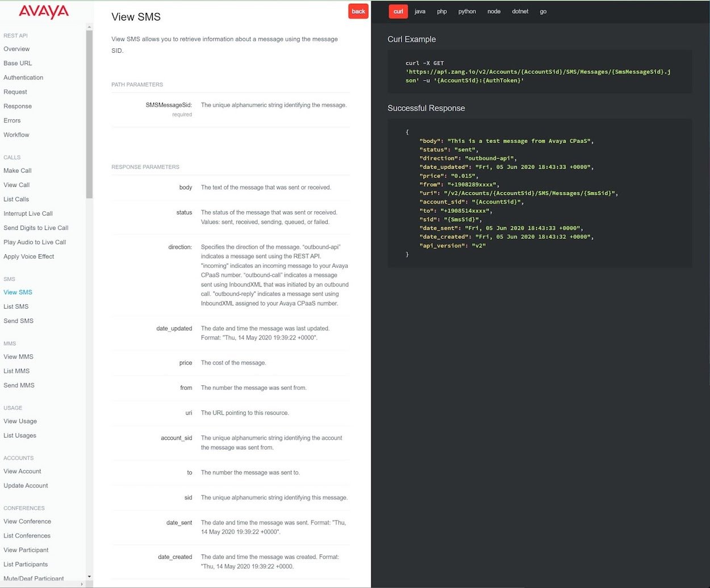Go to View Account page
This screenshot has height=588, width=710.
pyautogui.click(x=22, y=471)
